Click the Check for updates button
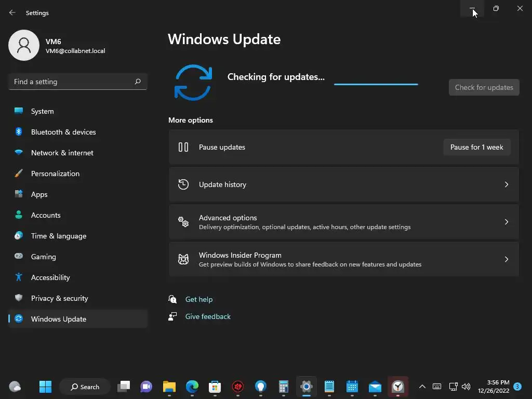The image size is (532, 399). pyautogui.click(x=484, y=87)
